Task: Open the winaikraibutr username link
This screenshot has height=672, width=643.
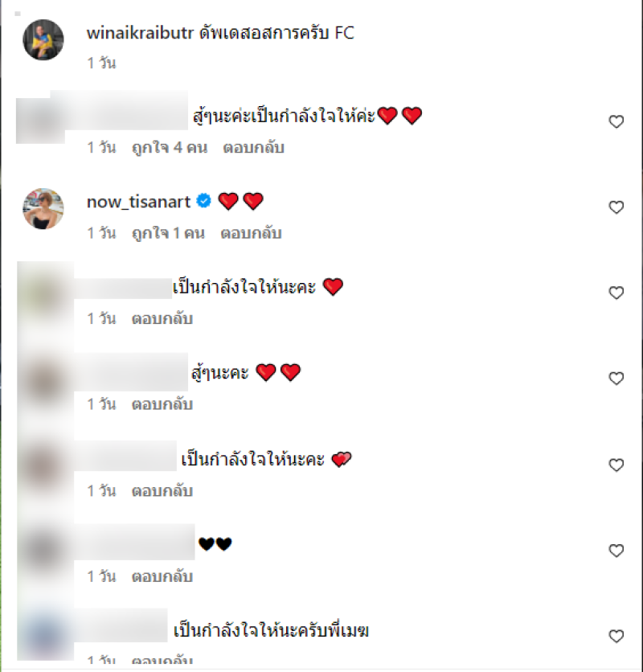Action: (x=140, y=33)
